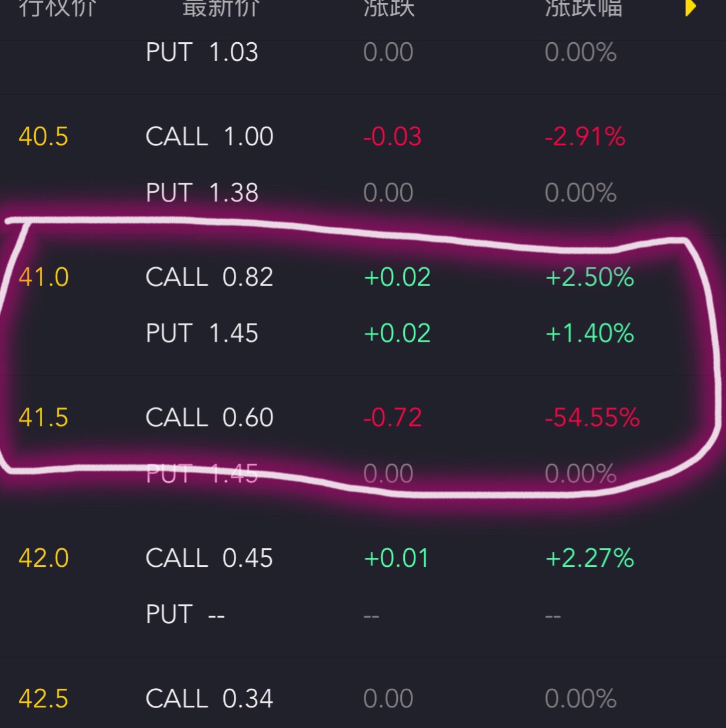This screenshot has width=726, height=728.
Task: Tap the -2.91% change value
Action: [585, 137]
